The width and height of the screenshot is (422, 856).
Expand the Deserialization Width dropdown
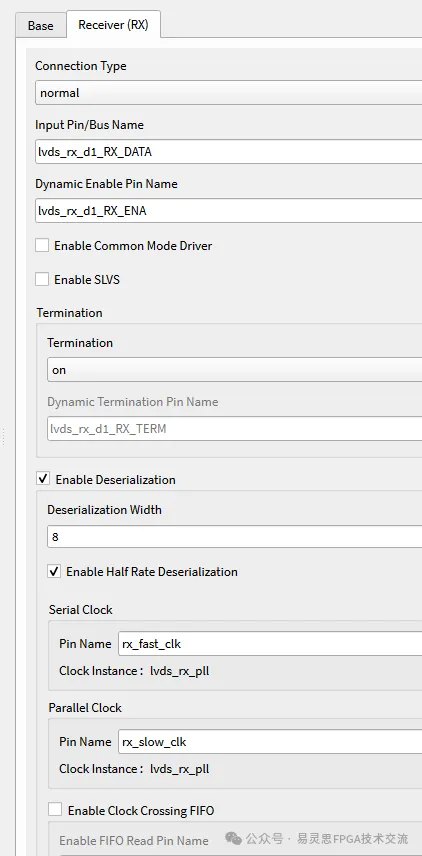click(234, 537)
